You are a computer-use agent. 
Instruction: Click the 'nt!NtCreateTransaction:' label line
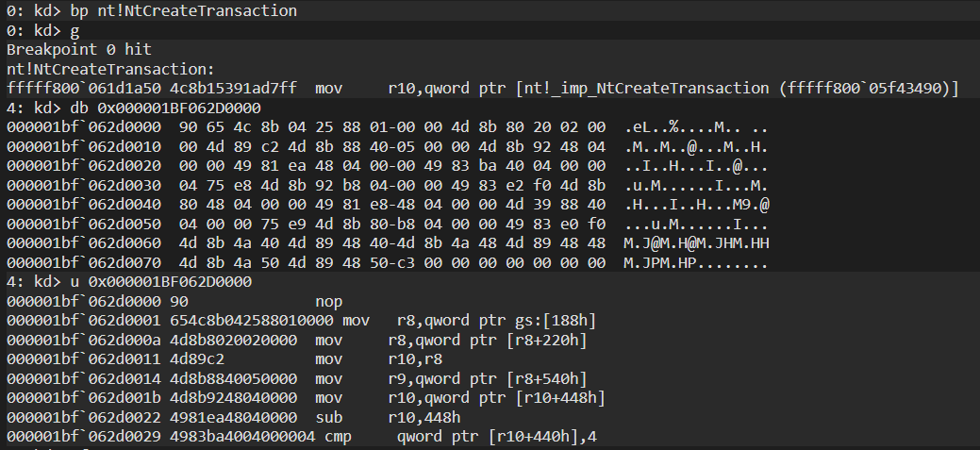[x=110, y=69]
